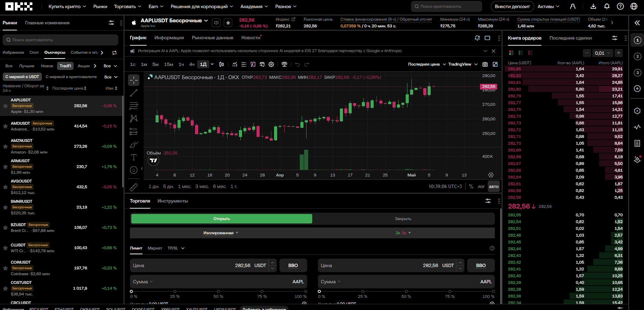Open the chart indicators icon
The height and width of the screenshot is (310, 644).
tap(235, 64)
